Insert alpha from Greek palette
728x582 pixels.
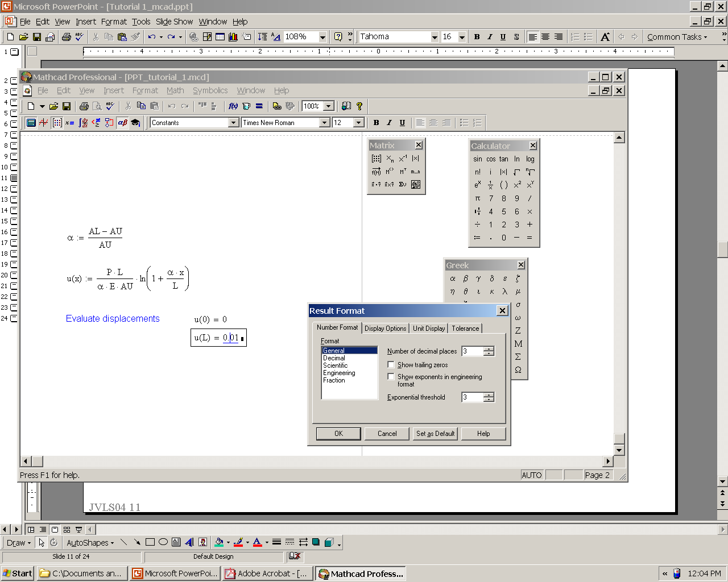coord(453,278)
